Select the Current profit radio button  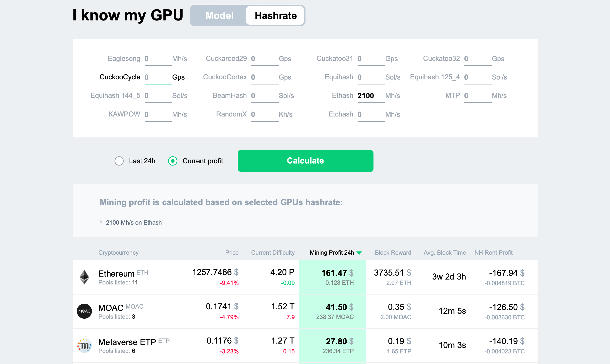(x=173, y=161)
